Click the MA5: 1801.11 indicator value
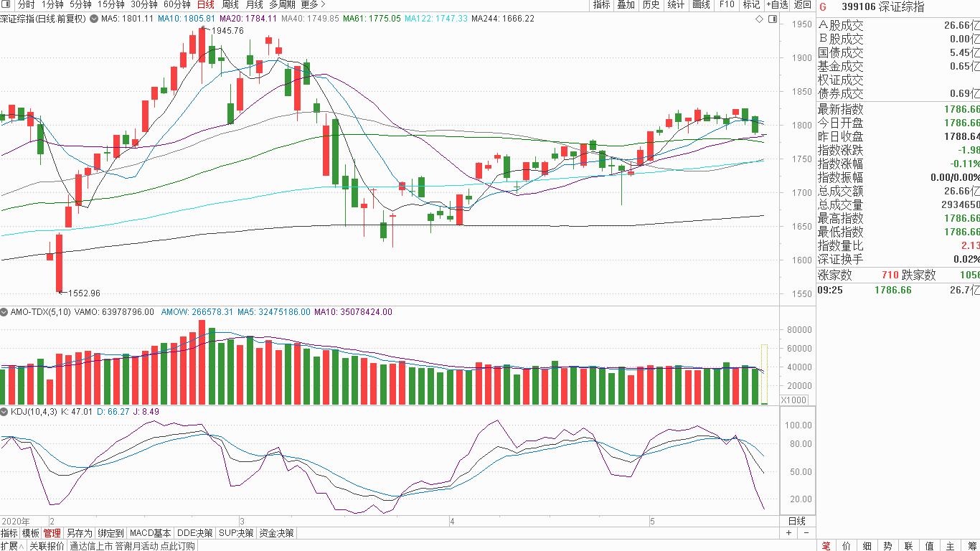 pos(128,18)
